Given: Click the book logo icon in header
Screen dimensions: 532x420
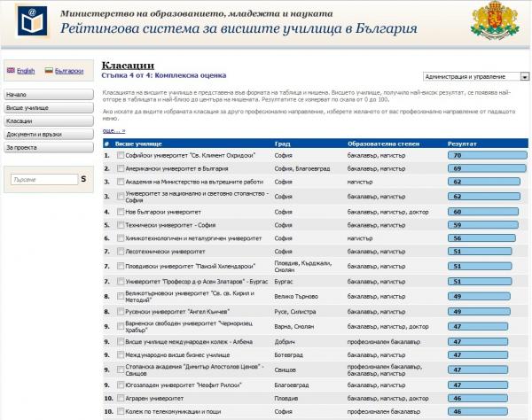Looking at the screenshot, I should point(32,20).
